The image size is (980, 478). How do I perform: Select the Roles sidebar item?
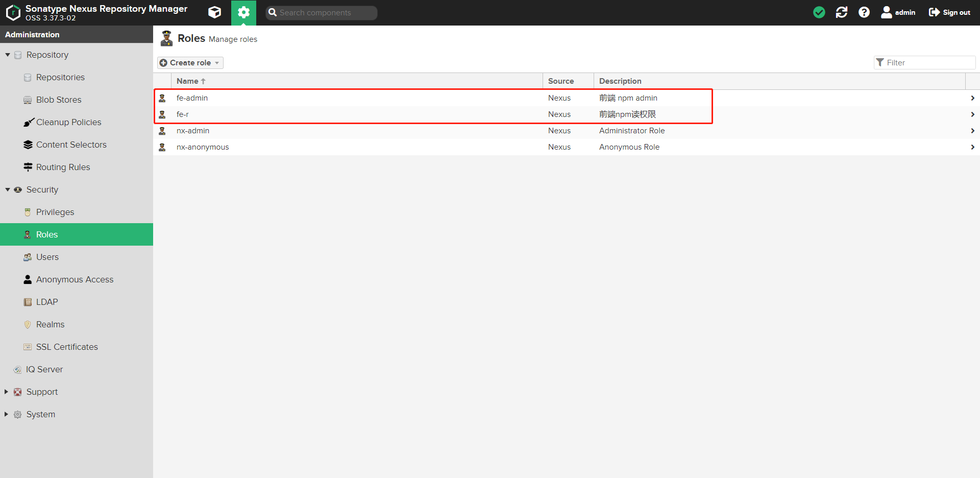[77, 234]
